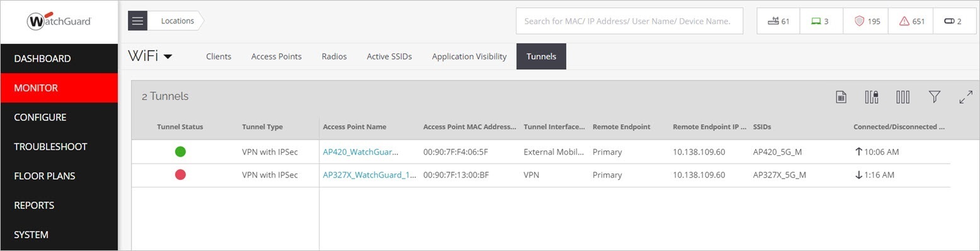The image size is (980, 251).
Task: Sort by SSIDs column header
Action: [x=762, y=126]
